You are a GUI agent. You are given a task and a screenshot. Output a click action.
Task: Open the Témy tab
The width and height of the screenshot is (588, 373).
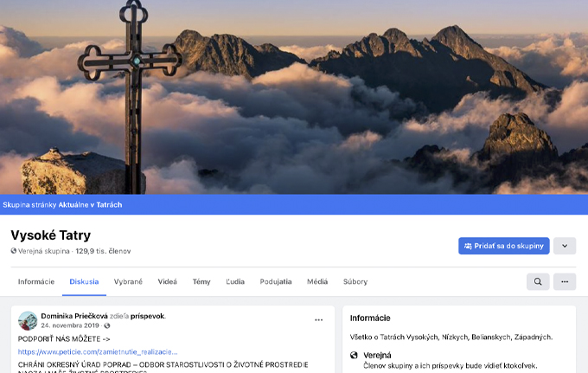(201, 281)
